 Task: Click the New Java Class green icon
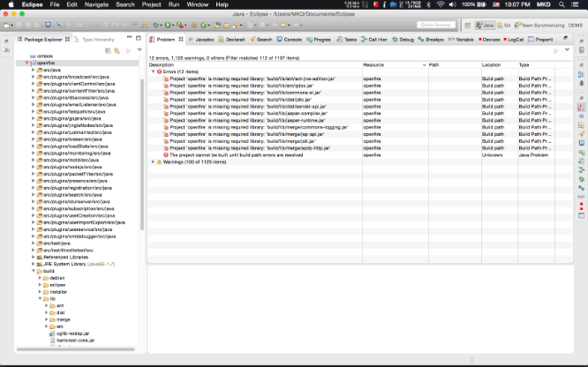(204, 25)
